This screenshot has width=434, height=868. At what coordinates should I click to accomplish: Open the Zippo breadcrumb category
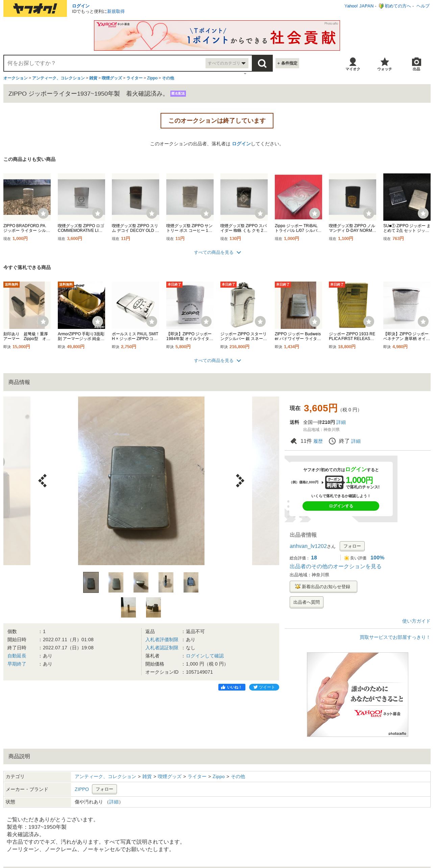[x=152, y=78]
